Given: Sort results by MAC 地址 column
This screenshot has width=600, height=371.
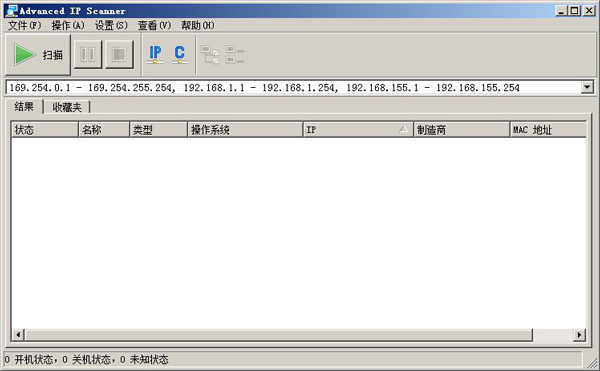Looking at the screenshot, I should tap(548, 130).
